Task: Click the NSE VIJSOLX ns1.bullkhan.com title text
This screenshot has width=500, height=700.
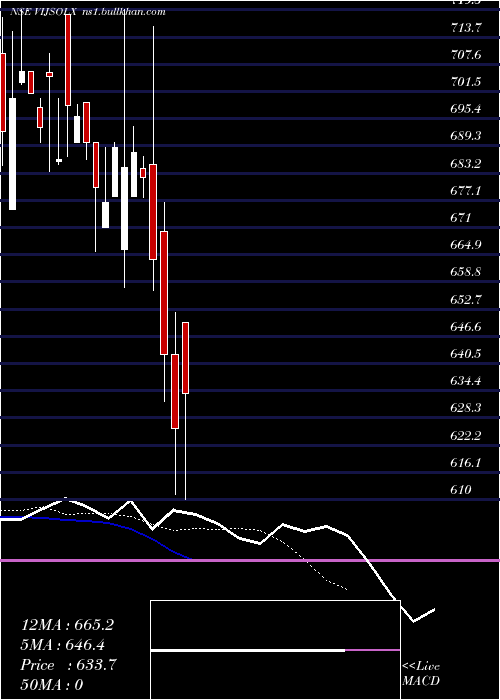Action: click(88, 12)
